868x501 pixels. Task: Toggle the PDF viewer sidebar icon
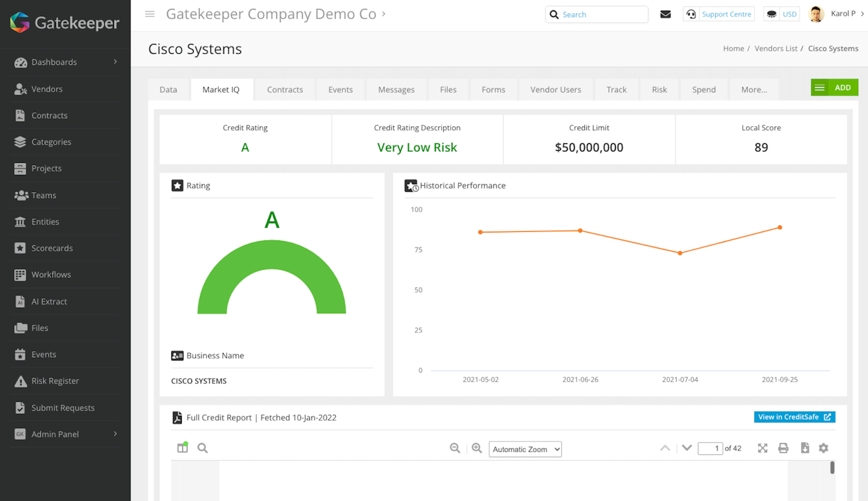183,448
